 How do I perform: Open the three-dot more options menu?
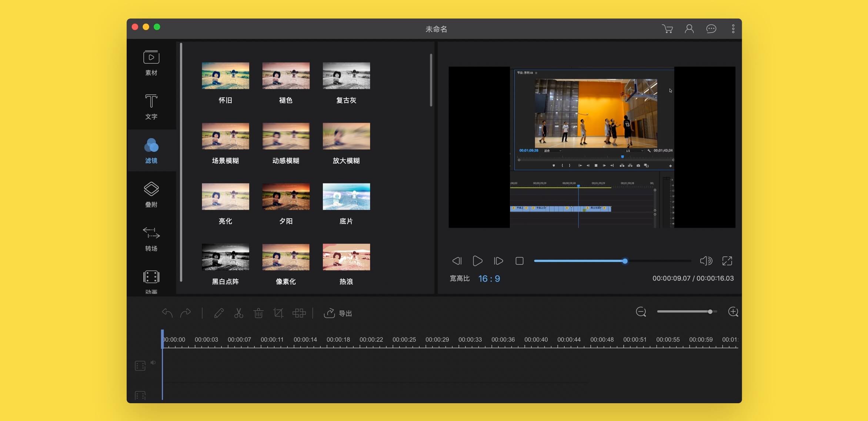(733, 29)
